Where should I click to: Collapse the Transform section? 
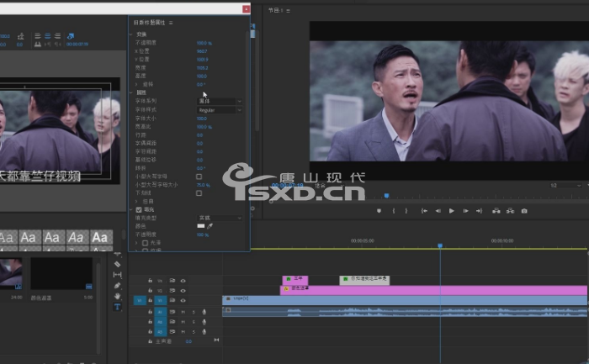[131, 34]
